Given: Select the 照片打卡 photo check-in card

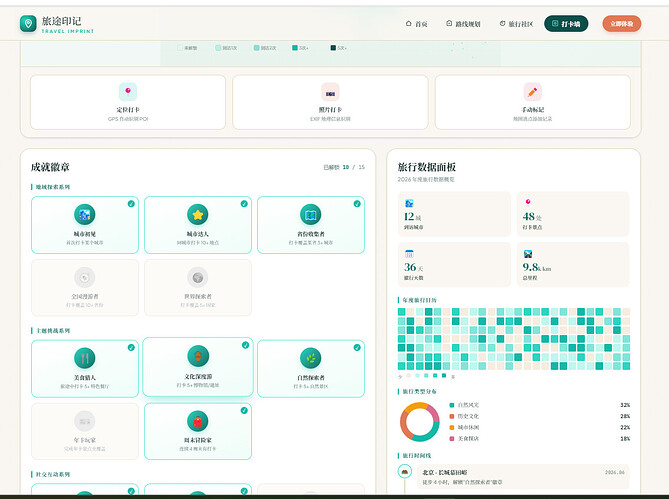Looking at the screenshot, I should pyautogui.click(x=330, y=102).
